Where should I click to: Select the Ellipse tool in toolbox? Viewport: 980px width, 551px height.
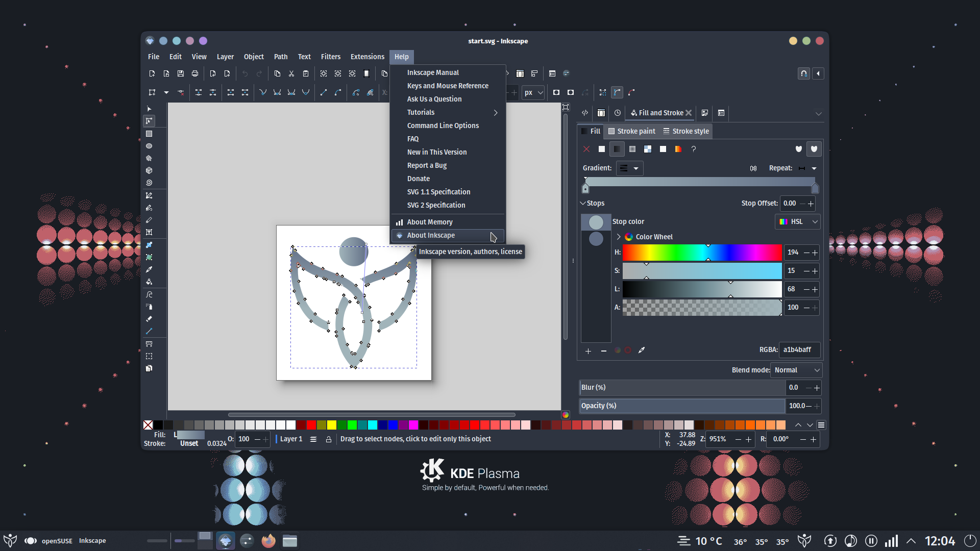pyautogui.click(x=149, y=146)
